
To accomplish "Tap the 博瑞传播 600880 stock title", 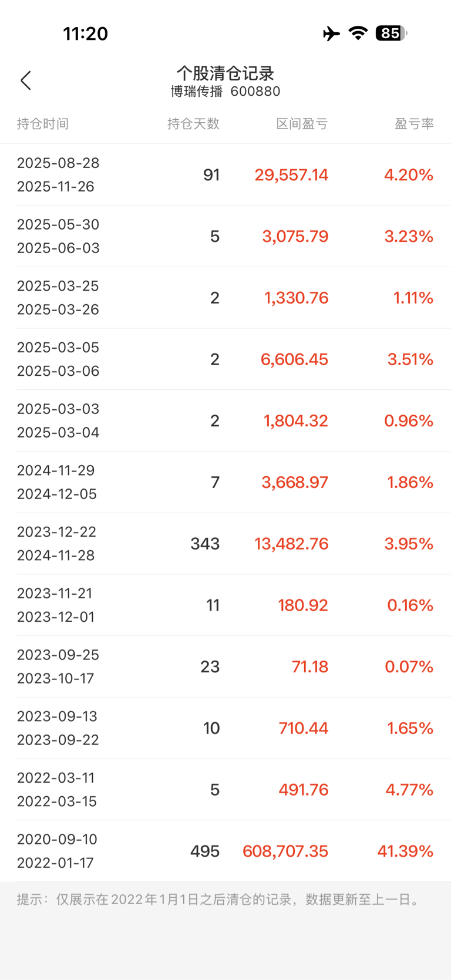I will 225,92.
